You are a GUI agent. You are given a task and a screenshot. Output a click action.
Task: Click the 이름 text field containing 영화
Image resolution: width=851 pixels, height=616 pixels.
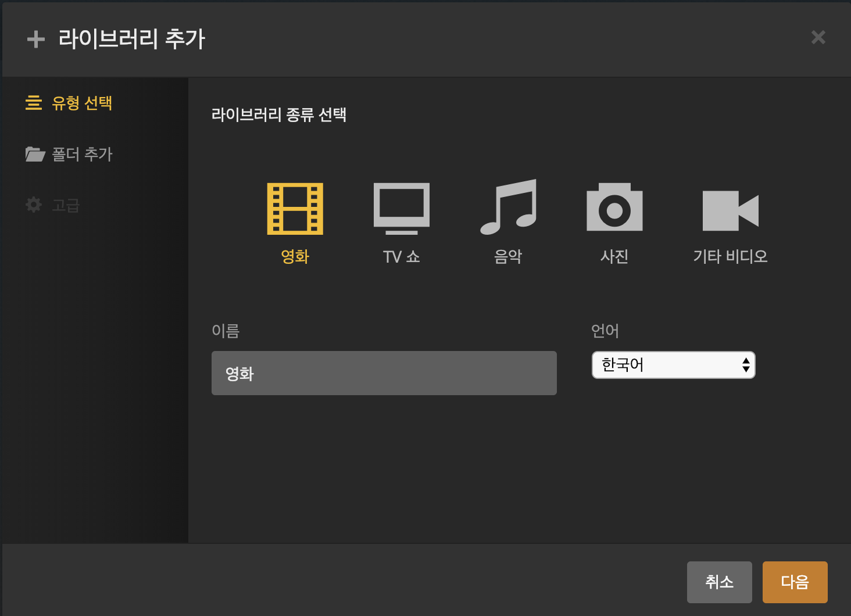pyautogui.click(x=384, y=373)
